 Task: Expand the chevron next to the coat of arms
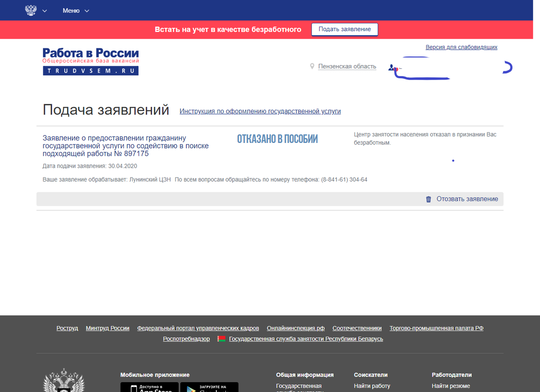pos(45,11)
